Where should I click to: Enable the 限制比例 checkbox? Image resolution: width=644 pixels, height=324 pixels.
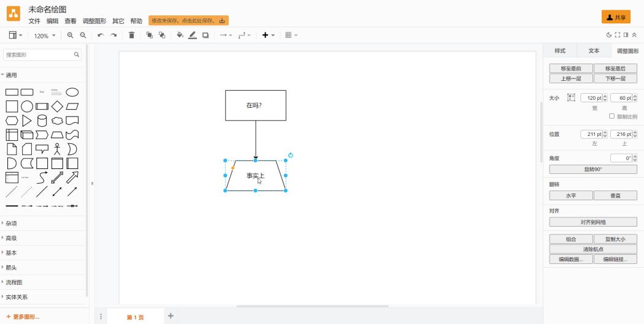pyautogui.click(x=611, y=116)
